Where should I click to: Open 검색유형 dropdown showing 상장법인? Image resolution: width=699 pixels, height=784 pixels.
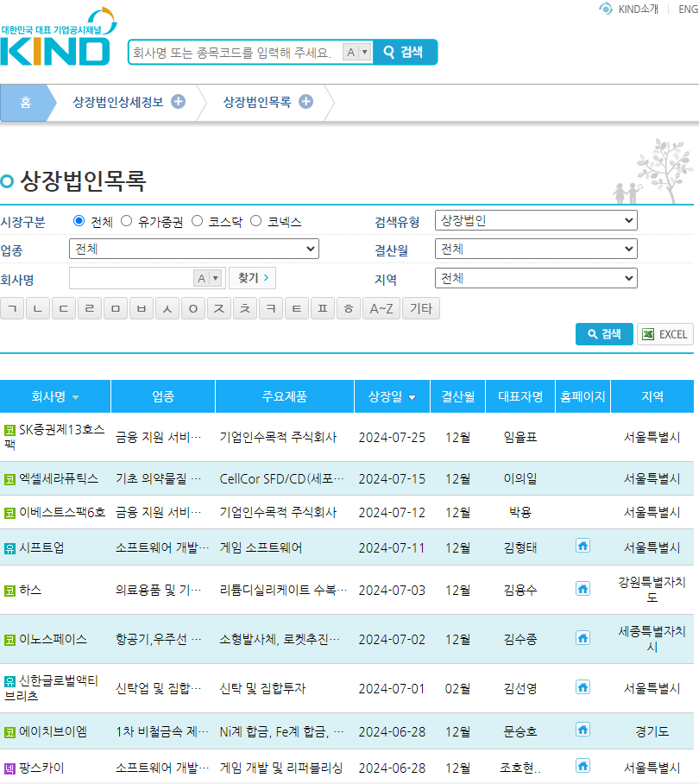pyautogui.click(x=536, y=220)
